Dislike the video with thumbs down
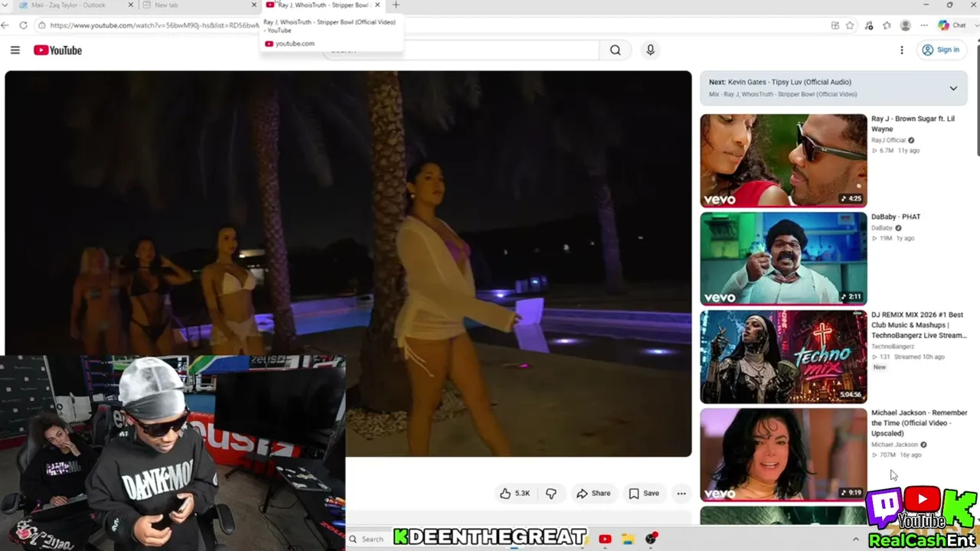980x551 pixels. point(551,494)
